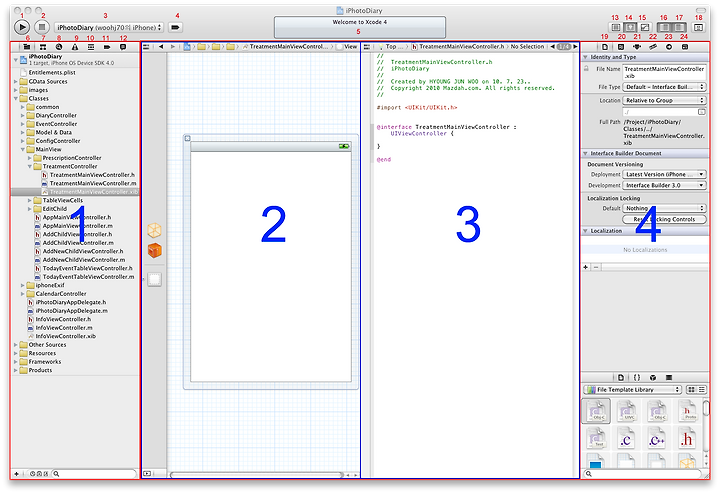Click the library search field
Screen dimensions: 720x494
[643, 474]
